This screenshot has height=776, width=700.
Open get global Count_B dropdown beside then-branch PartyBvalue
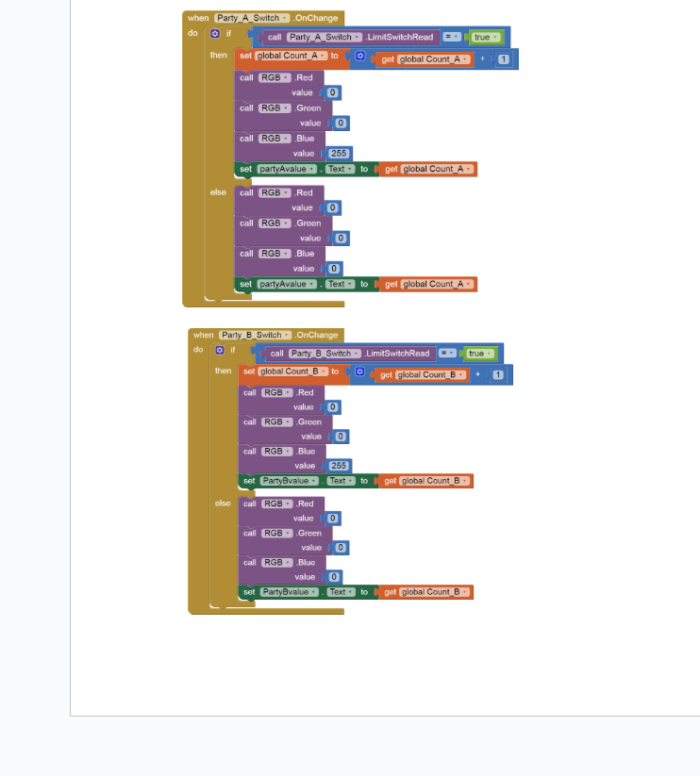click(x=434, y=481)
